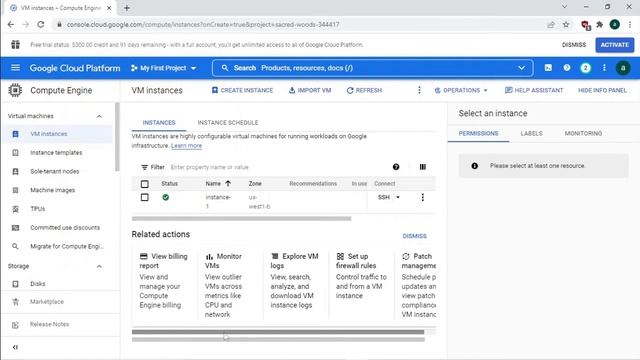The image size is (640, 360).
Task: Open the View billing report card
Action: coord(164,280)
